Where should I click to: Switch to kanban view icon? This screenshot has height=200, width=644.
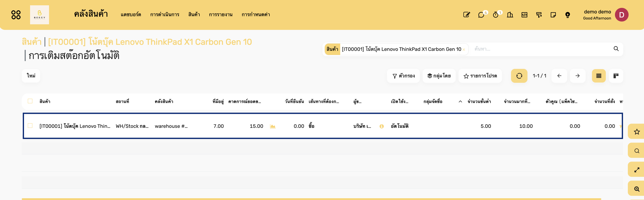(616, 76)
